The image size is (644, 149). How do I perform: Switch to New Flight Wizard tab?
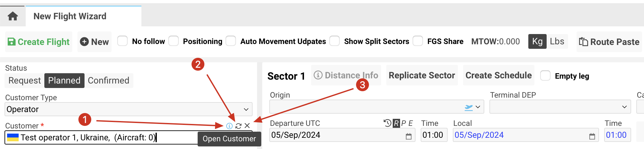[70, 16]
